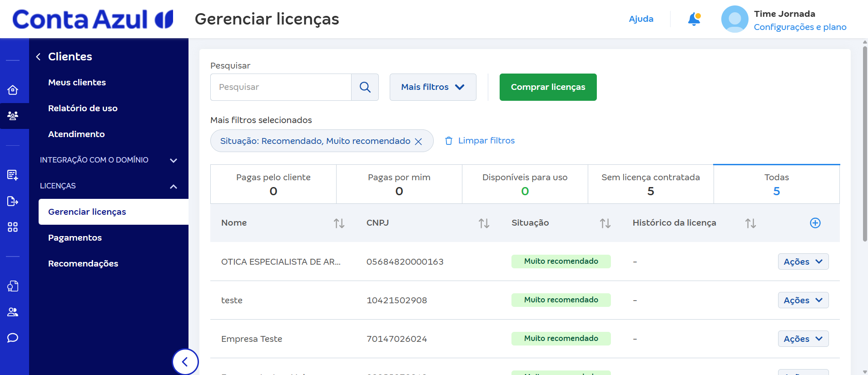This screenshot has width=868, height=375.
Task: Open Configurações e plano link
Action: [x=800, y=27]
